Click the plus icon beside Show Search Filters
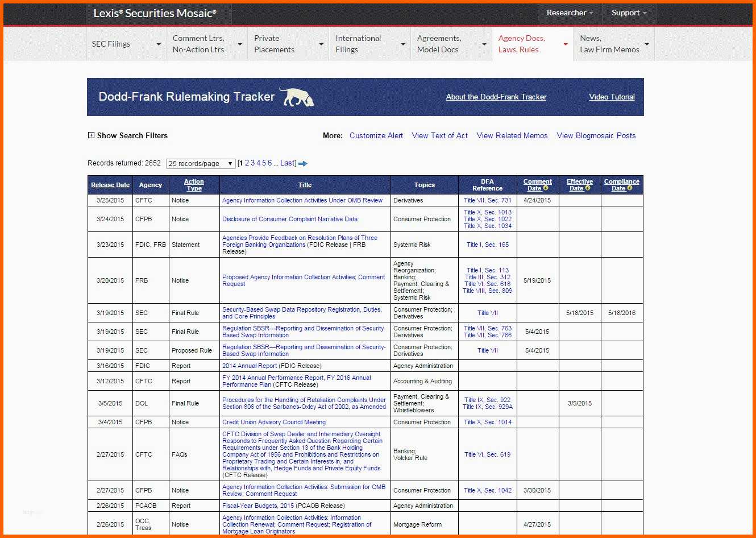The image size is (756, 538). point(91,135)
